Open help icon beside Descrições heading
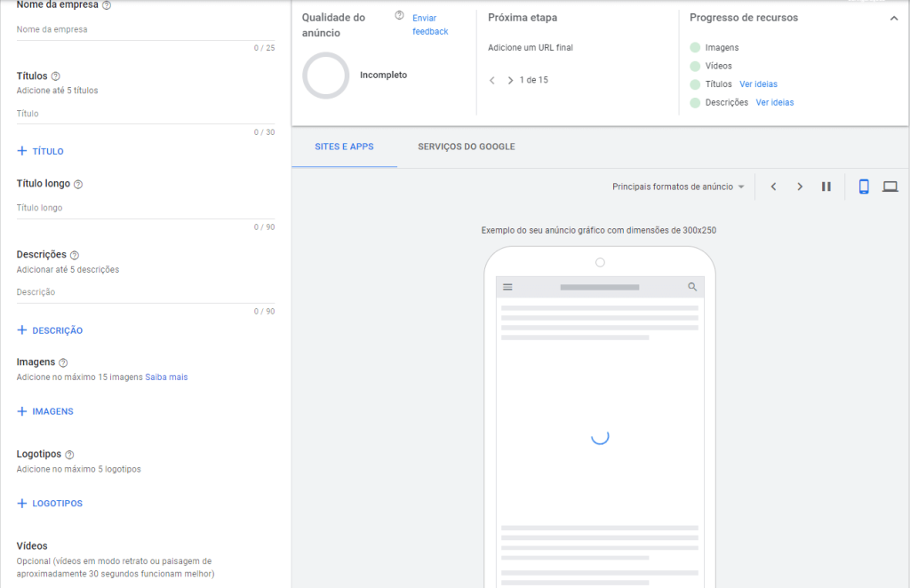This screenshot has height=588, width=910. [75, 255]
